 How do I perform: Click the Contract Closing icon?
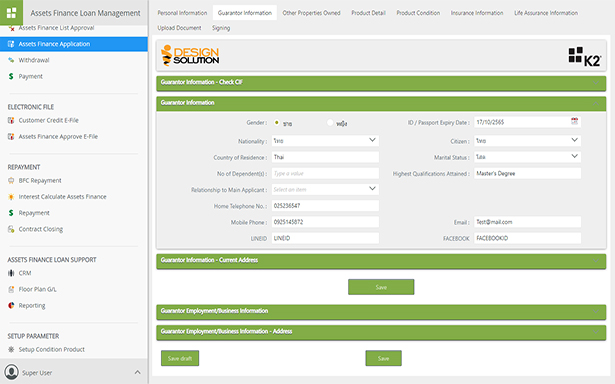tap(11, 229)
